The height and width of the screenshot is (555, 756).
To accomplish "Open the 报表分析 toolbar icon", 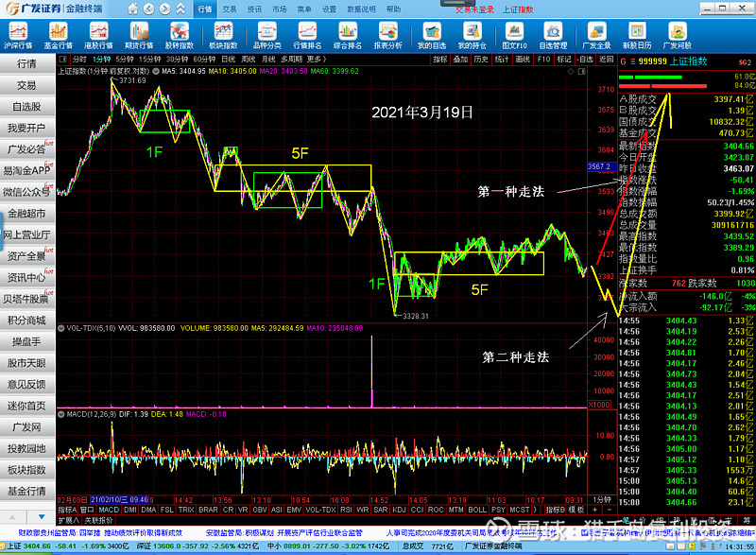I will click(x=388, y=36).
